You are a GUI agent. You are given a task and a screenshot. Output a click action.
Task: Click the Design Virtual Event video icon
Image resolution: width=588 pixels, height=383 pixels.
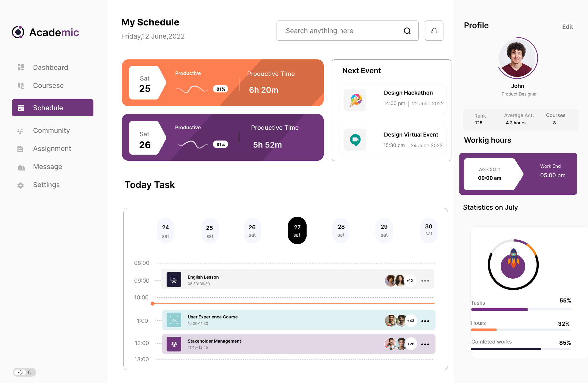355,140
